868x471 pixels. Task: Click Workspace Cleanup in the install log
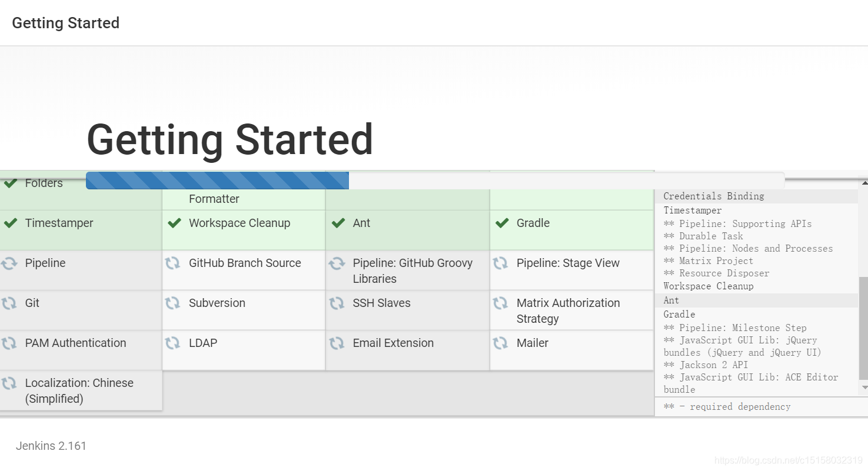pyautogui.click(x=709, y=286)
